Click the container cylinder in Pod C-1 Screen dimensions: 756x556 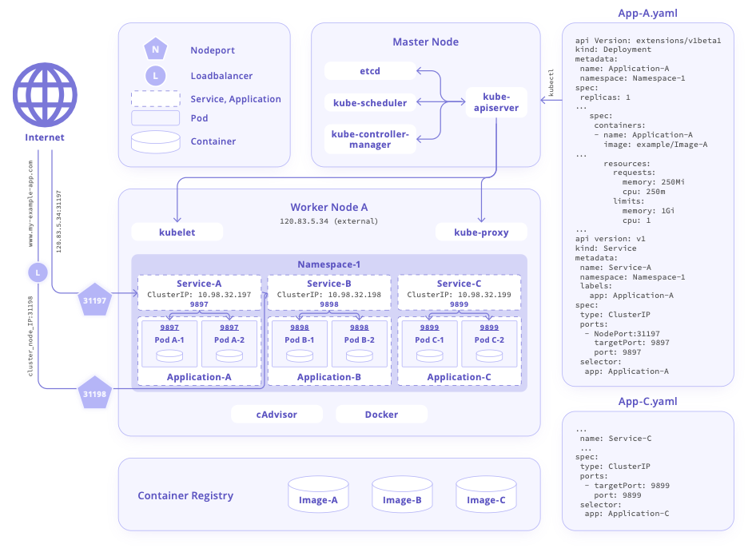pyautogui.click(x=430, y=356)
